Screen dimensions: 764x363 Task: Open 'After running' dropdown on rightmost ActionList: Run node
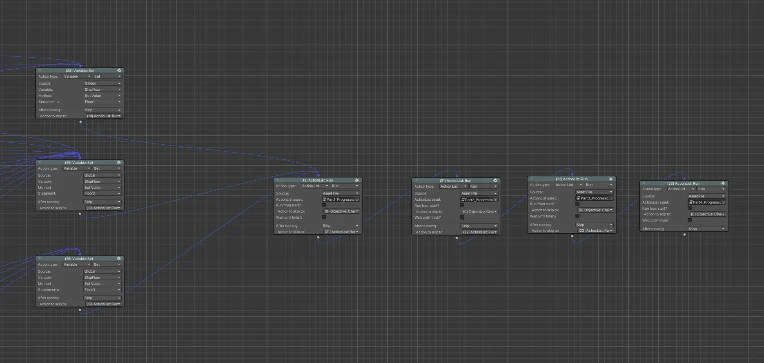pos(707,229)
